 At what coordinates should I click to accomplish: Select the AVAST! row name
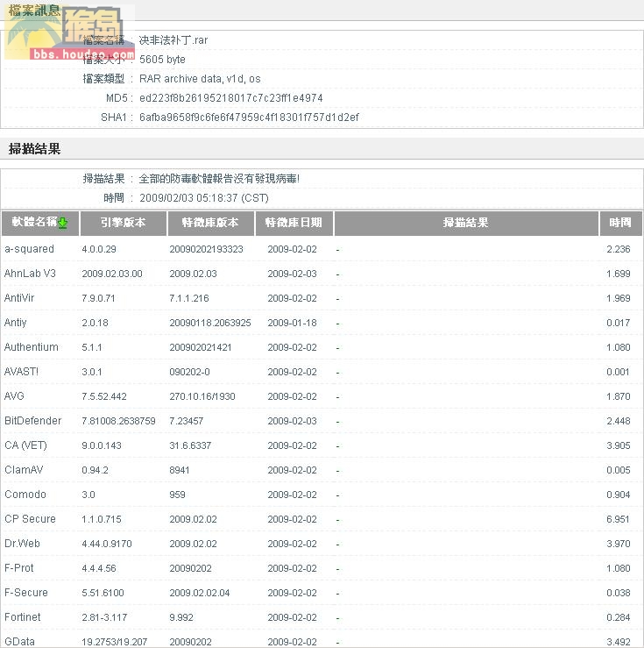21,372
